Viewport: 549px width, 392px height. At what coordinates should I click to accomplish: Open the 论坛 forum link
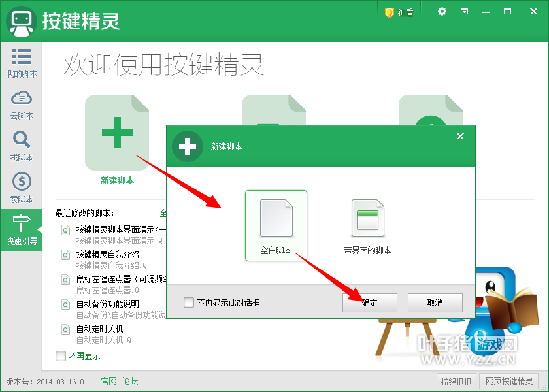pyautogui.click(x=130, y=381)
